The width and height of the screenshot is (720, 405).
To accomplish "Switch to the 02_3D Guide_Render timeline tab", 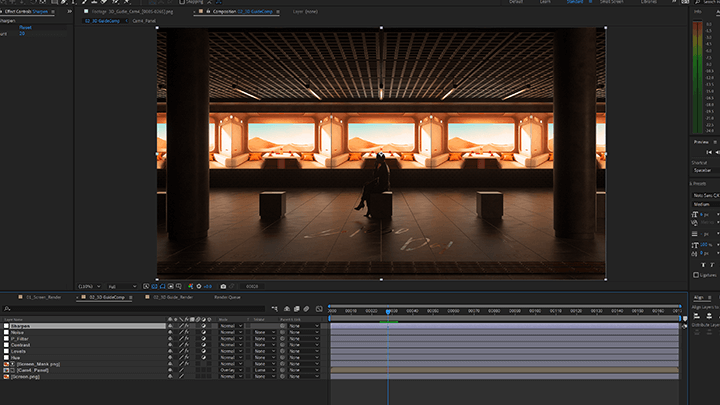I will point(173,297).
